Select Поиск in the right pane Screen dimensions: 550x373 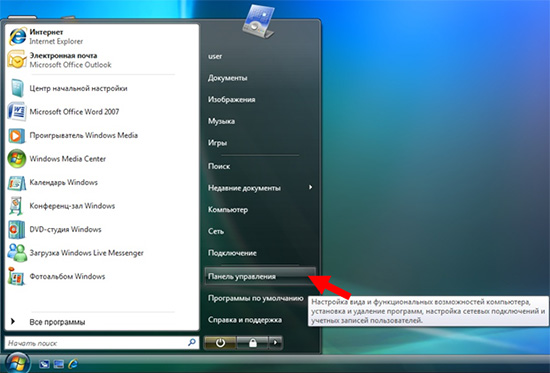(x=219, y=166)
